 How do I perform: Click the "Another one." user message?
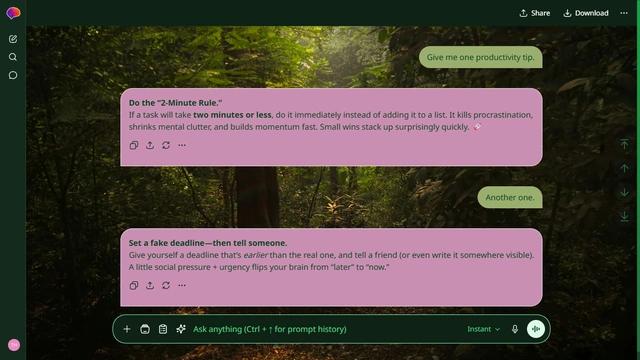pyautogui.click(x=510, y=198)
